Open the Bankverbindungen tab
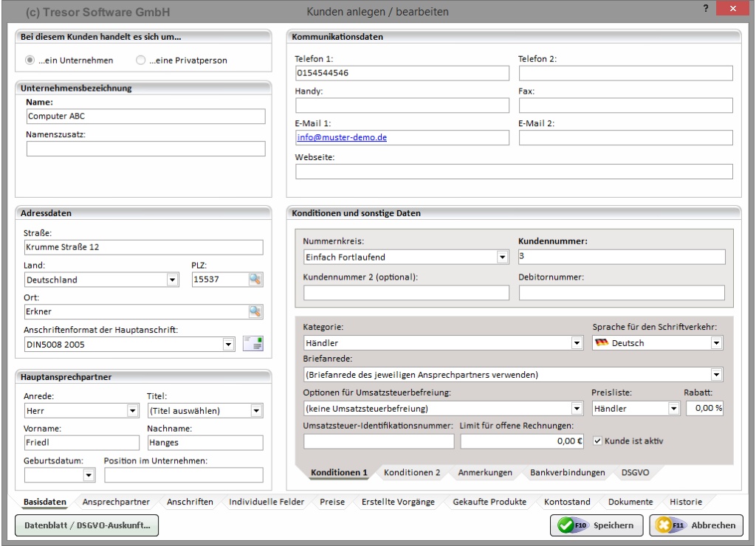The image size is (756, 546). tap(567, 471)
